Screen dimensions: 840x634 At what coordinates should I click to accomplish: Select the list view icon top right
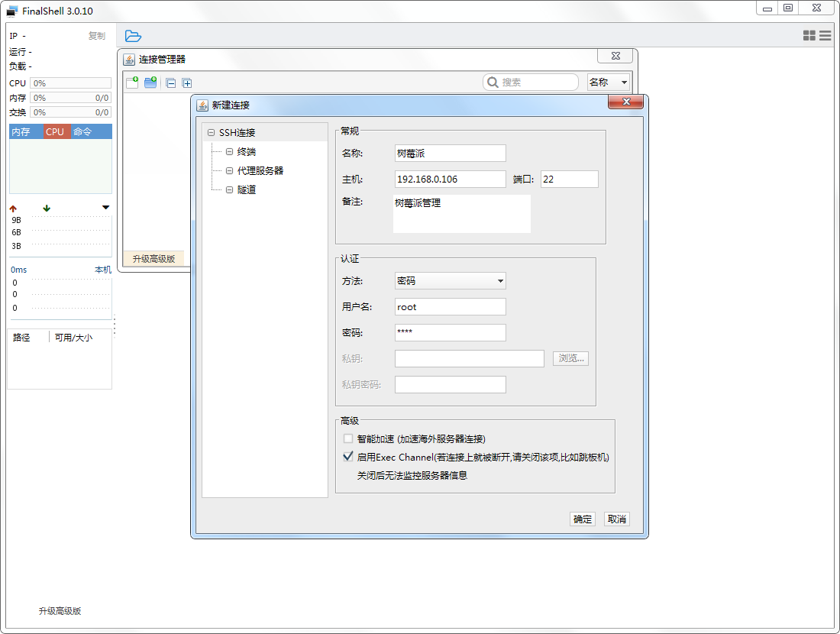(x=825, y=36)
